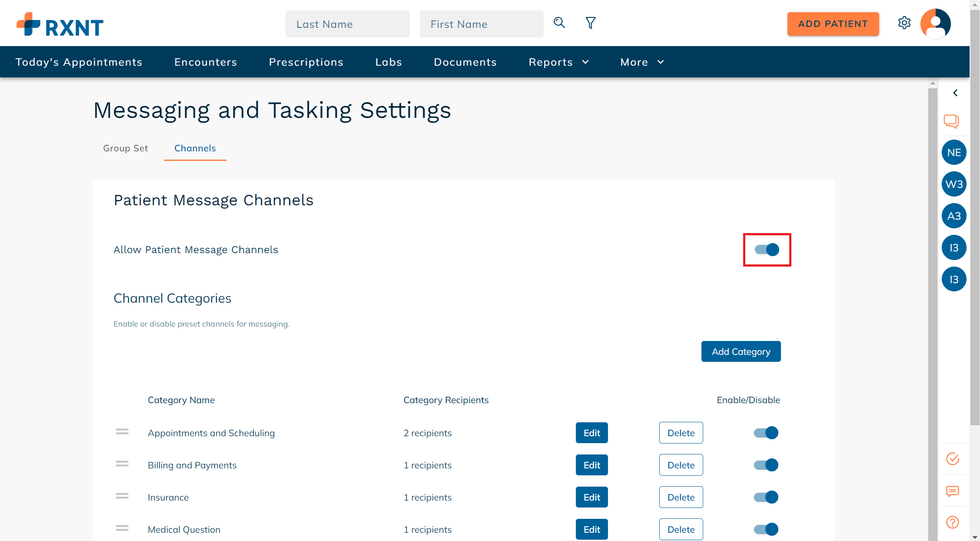Open the tasks checkmark icon in sidebar
Image resolution: width=980 pixels, height=541 pixels.
point(953,459)
